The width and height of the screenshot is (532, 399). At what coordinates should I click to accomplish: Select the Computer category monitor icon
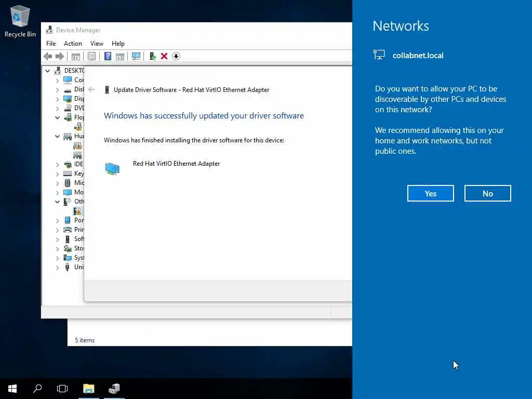[x=68, y=79]
